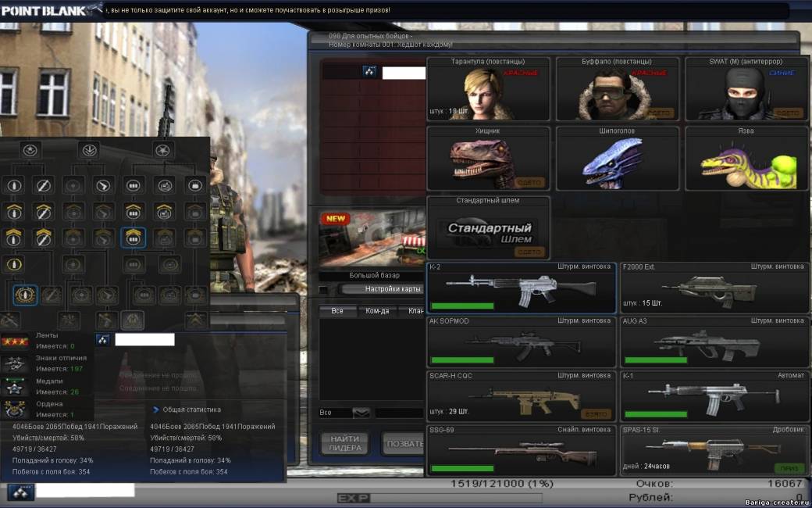Choose the K-1 submachine gun card
Viewport: 812px width, 508px height.
point(714,396)
